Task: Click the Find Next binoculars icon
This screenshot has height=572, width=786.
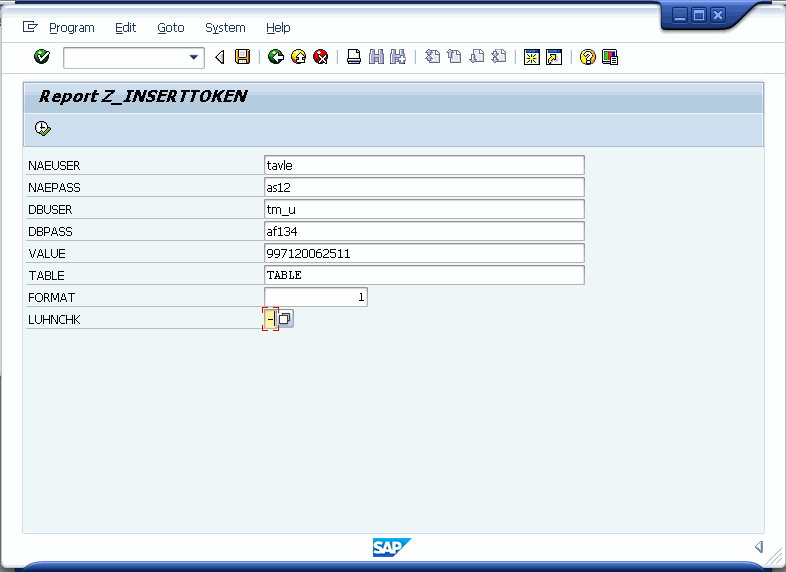Action: coord(398,57)
